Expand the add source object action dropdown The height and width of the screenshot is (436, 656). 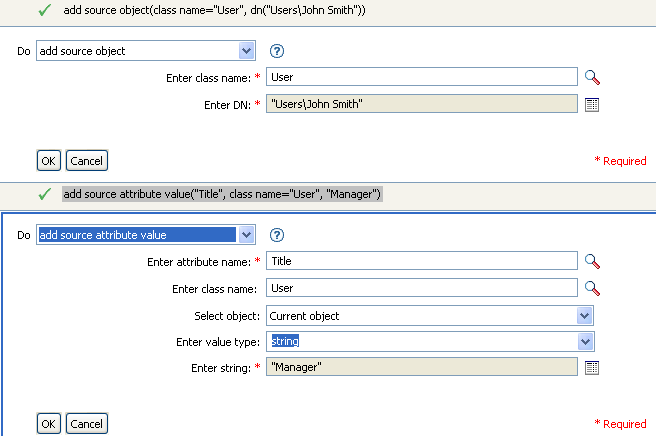tap(247, 51)
